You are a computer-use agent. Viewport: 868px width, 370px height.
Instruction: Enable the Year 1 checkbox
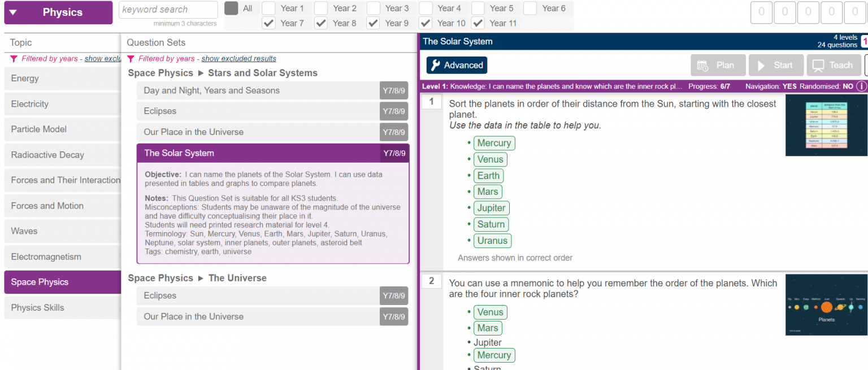268,8
